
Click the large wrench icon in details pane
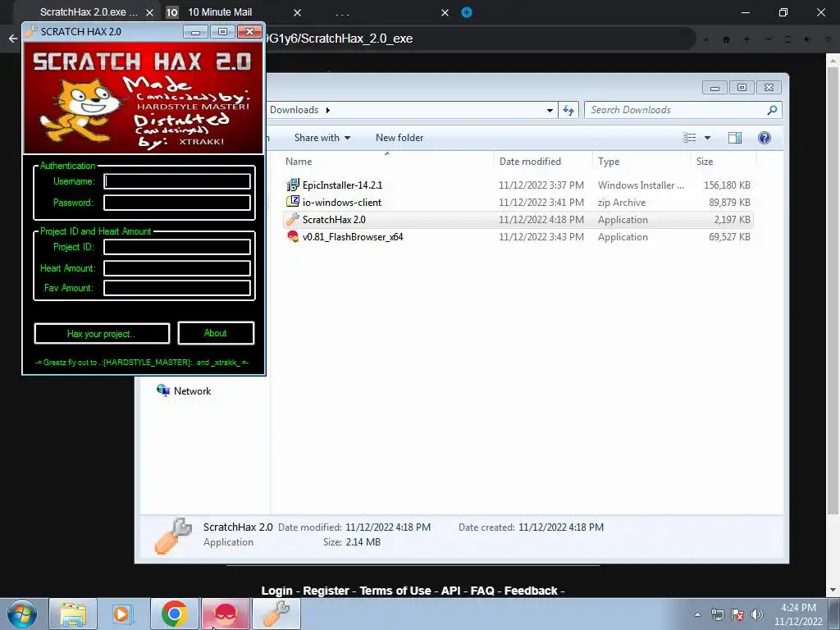point(173,536)
